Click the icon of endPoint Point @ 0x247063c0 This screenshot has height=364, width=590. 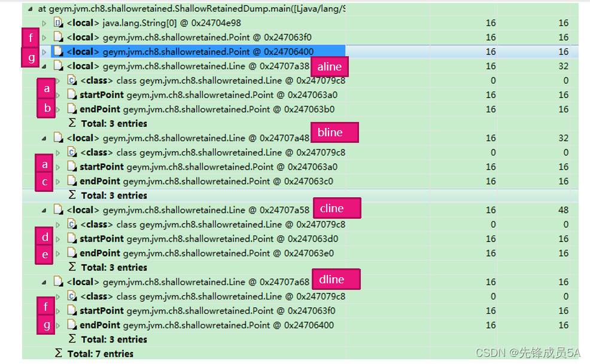72,181
